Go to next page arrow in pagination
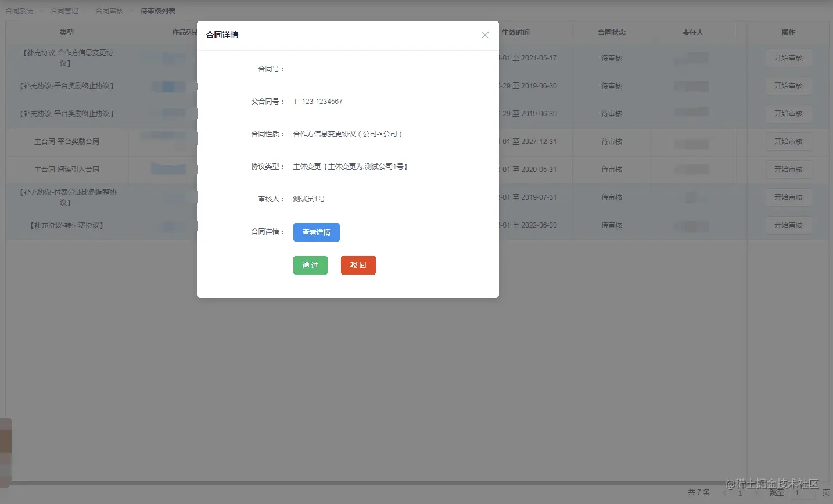This screenshot has width=833, height=504. [756, 492]
